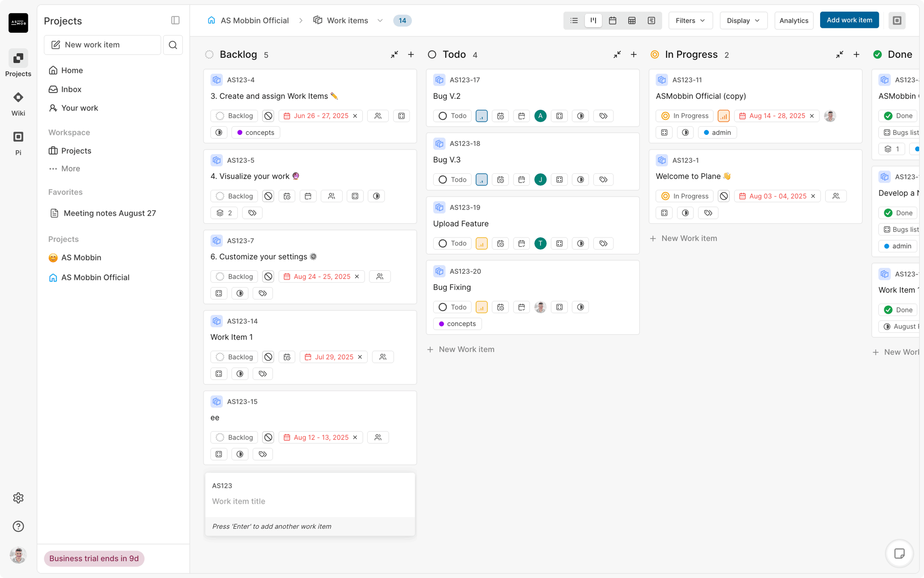Open sub-items count on Visualize your work
This screenshot has width=924, height=578.
[224, 213]
